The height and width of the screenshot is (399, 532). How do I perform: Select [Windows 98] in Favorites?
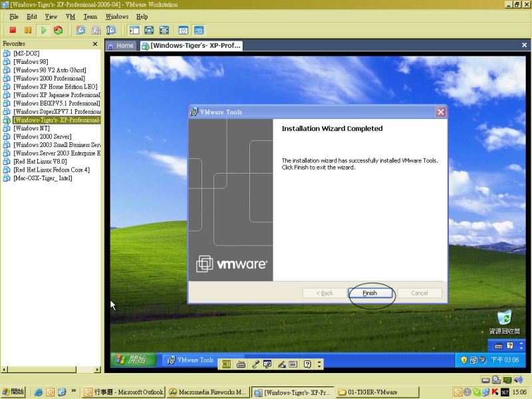[31, 62]
